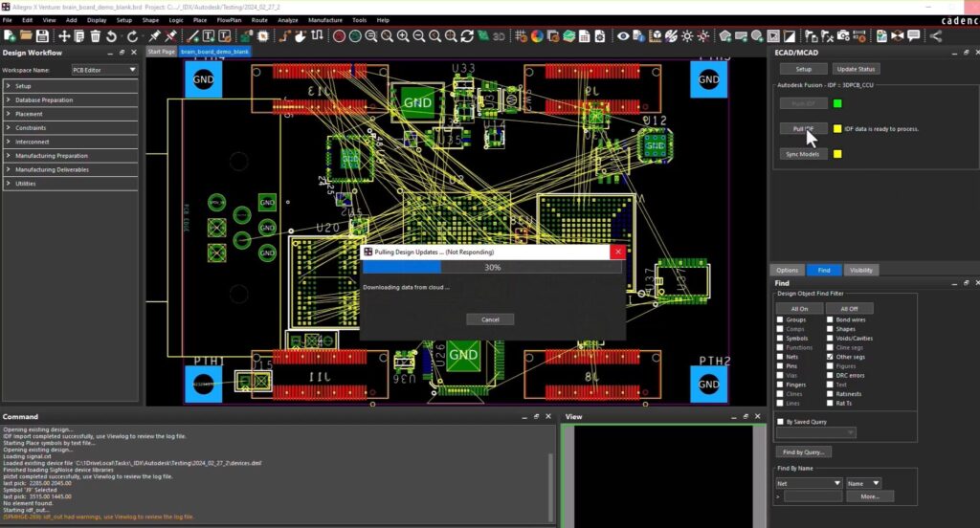Select the Slide hand tool
980x528 pixels.
point(301,36)
